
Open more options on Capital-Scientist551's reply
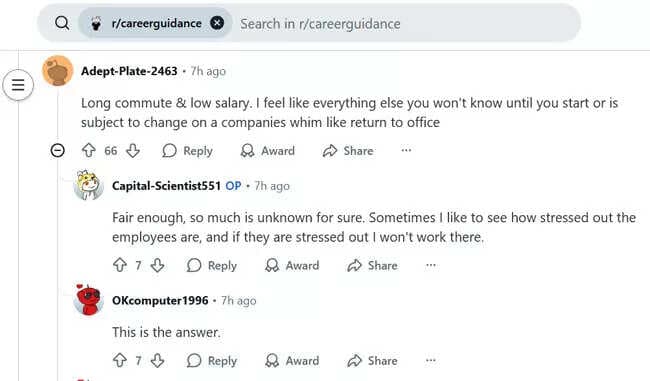pyautogui.click(x=431, y=265)
